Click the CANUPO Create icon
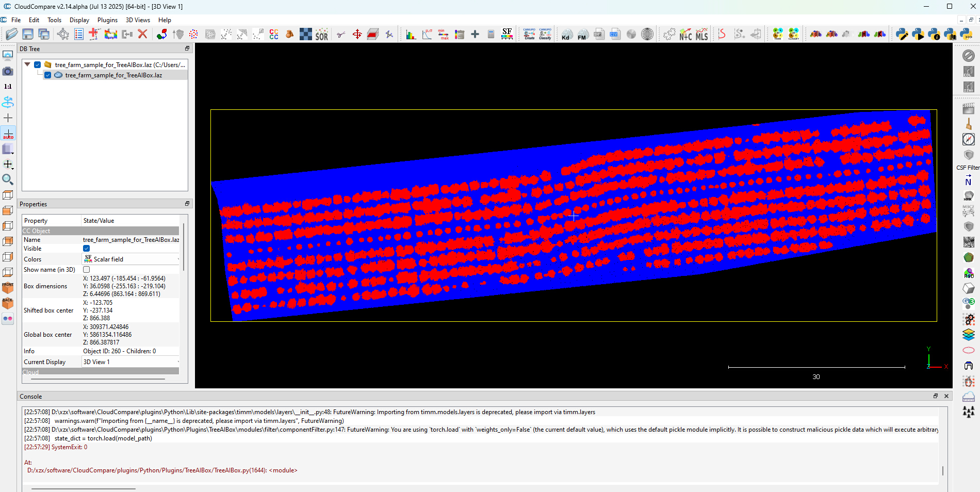 529,34
